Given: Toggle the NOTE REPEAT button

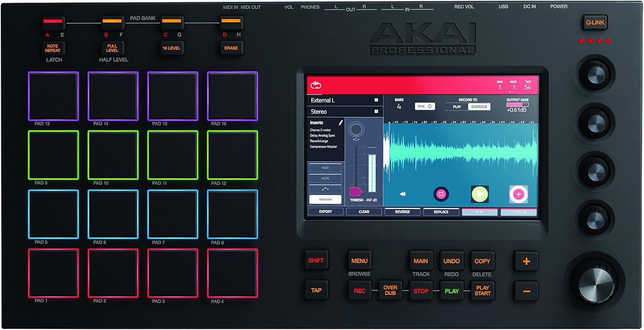Looking at the screenshot, I should [x=52, y=48].
